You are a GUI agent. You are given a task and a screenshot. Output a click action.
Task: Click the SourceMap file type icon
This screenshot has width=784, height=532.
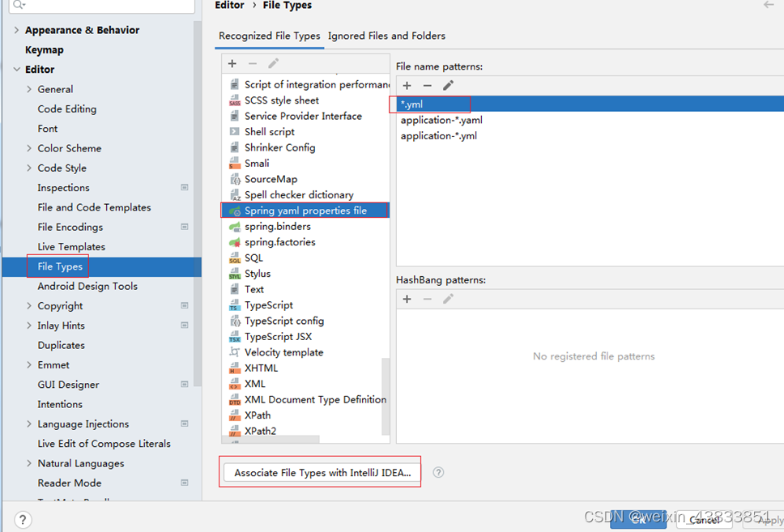pos(235,179)
